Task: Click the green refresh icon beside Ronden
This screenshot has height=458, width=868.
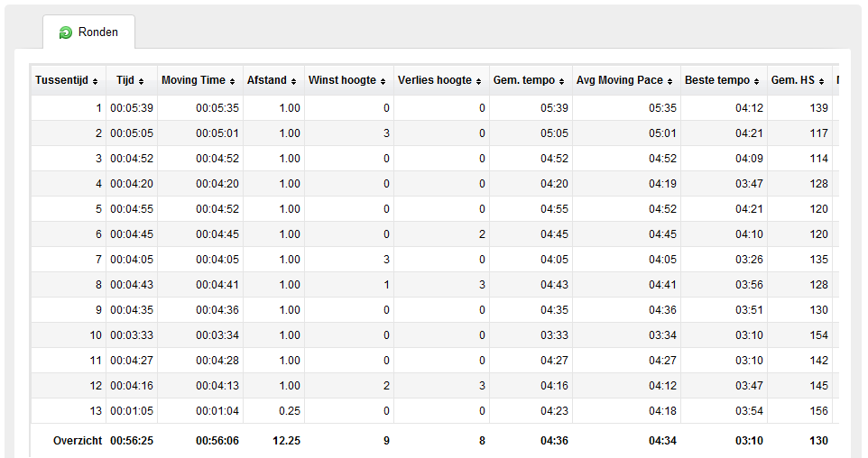Action: (65, 32)
